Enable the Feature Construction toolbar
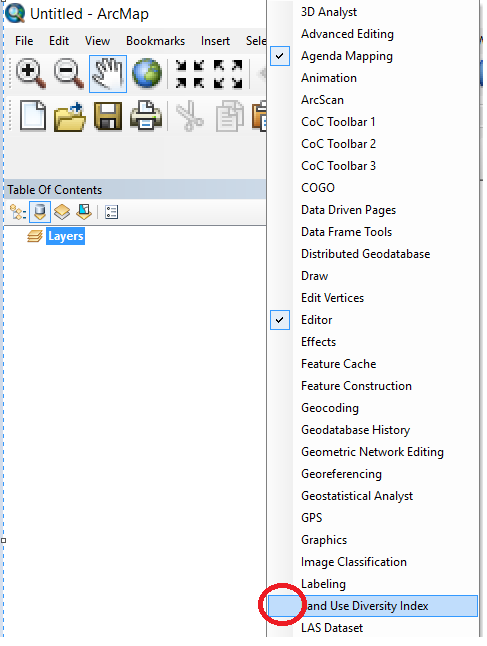Viewport: 487px width, 646px height. click(x=373, y=386)
